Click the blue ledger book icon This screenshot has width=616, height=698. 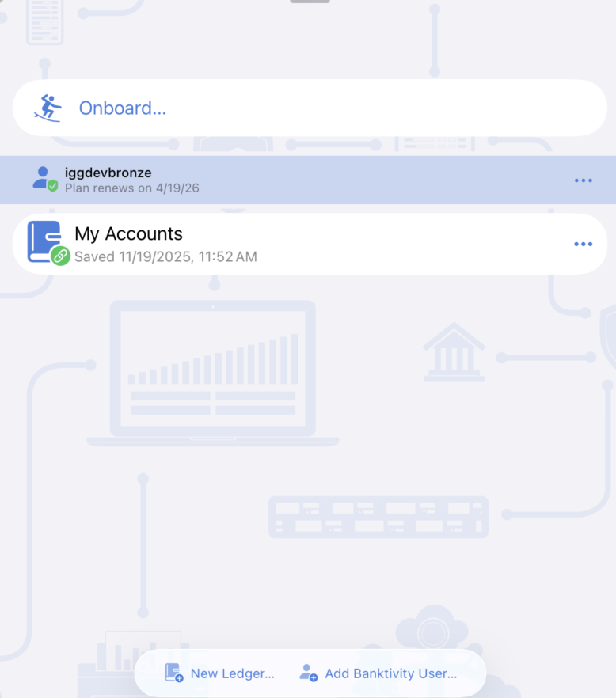point(44,239)
